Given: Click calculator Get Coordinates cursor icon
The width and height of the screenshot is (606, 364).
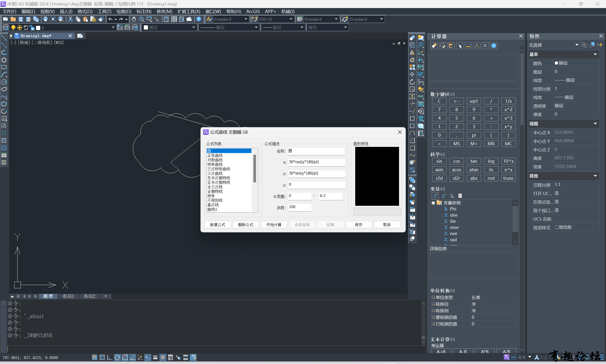Looking at the screenshot, I should (459, 46).
